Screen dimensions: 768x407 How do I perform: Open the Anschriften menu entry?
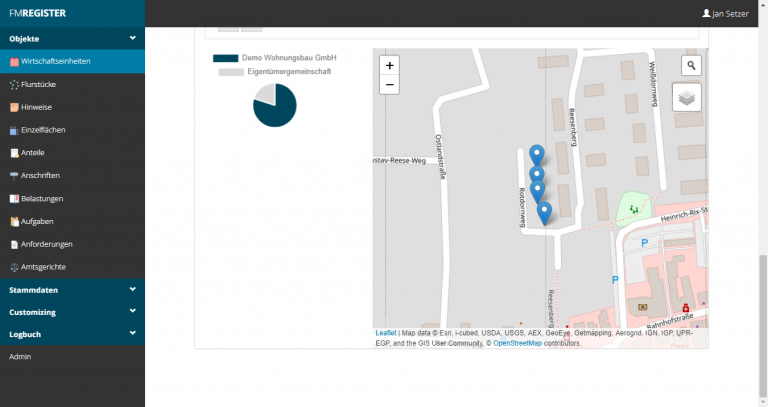72,175
